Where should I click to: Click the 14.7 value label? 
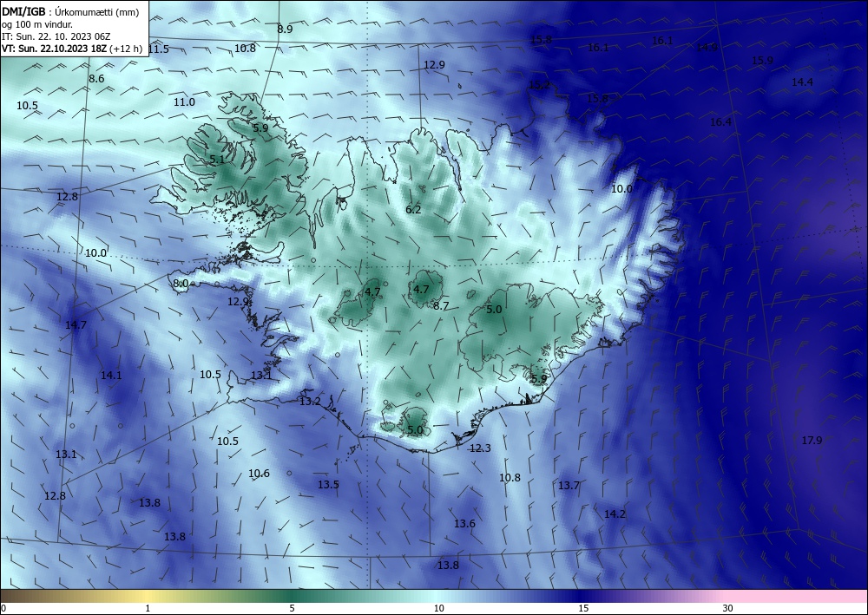click(76, 325)
